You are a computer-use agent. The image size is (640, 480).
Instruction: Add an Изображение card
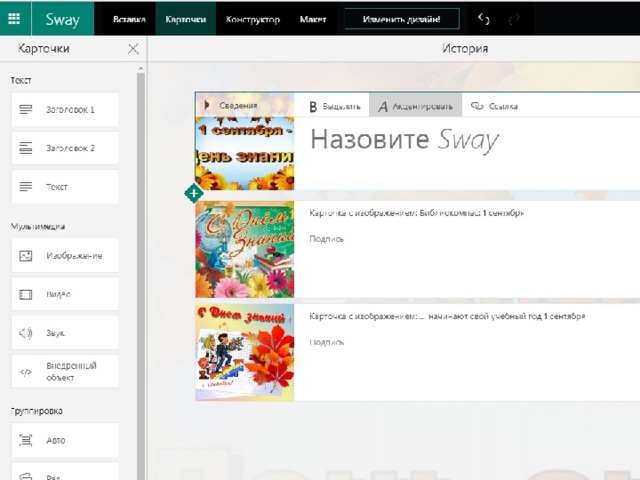[65, 256]
